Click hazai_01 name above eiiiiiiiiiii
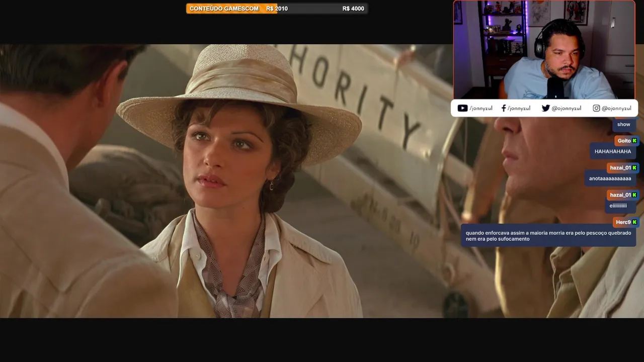The height and width of the screenshot is (362, 644). [x=620, y=195]
